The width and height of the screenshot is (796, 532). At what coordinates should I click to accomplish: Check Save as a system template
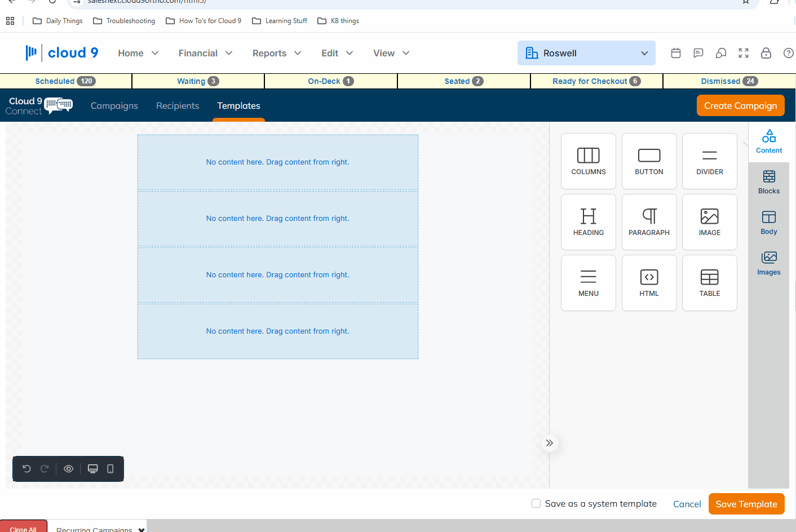click(x=536, y=503)
